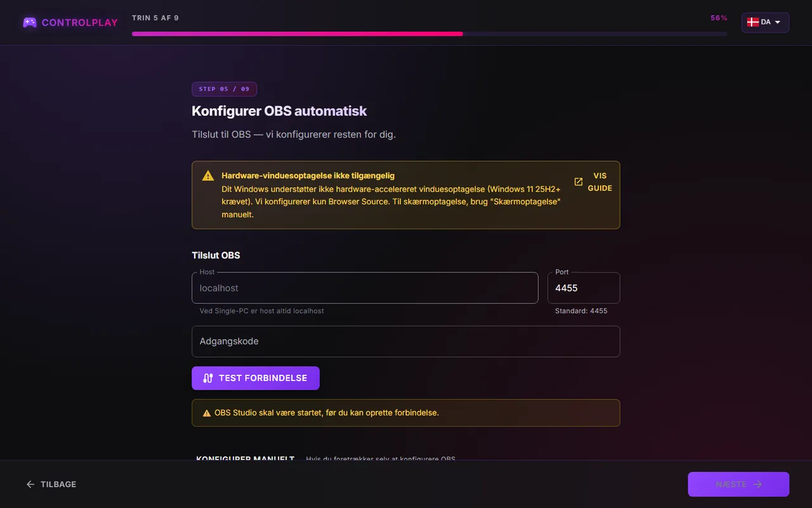812x508 pixels.
Task: Click the OBS Studio warning triangle icon
Action: tap(206, 413)
